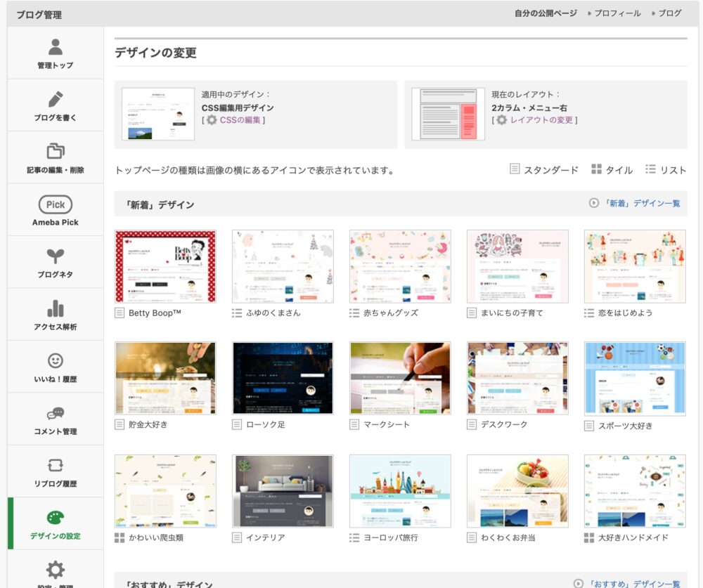Open 管理トップ in the sidebar
The image size is (703, 588).
(x=55, y=53)
